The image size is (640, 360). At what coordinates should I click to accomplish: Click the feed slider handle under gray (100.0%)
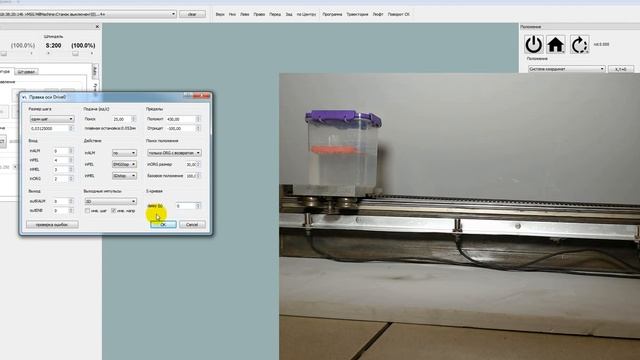click(x=4, y=53)
